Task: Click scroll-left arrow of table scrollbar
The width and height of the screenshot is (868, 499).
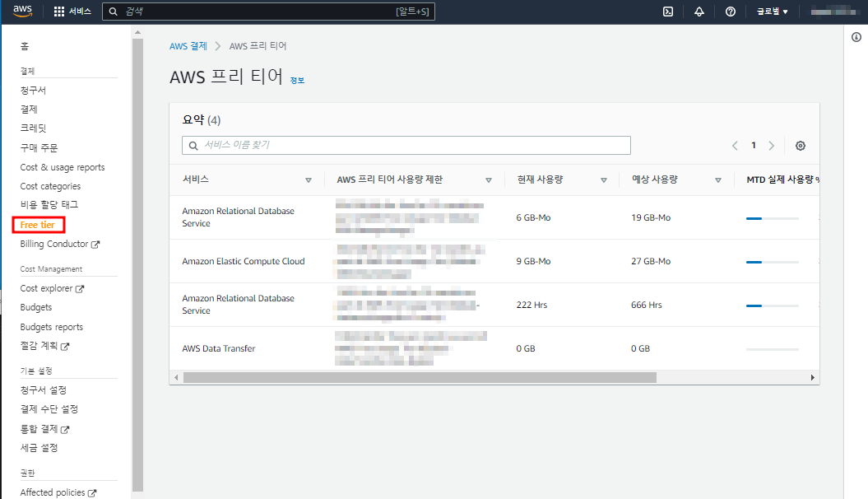Action: pyautogui.click(x=176, y=378)
